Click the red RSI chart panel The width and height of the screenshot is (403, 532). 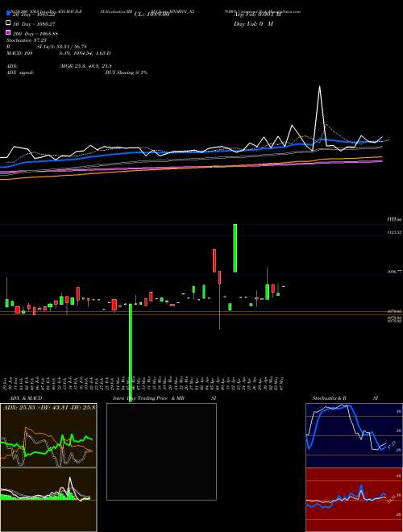[354, 500]
